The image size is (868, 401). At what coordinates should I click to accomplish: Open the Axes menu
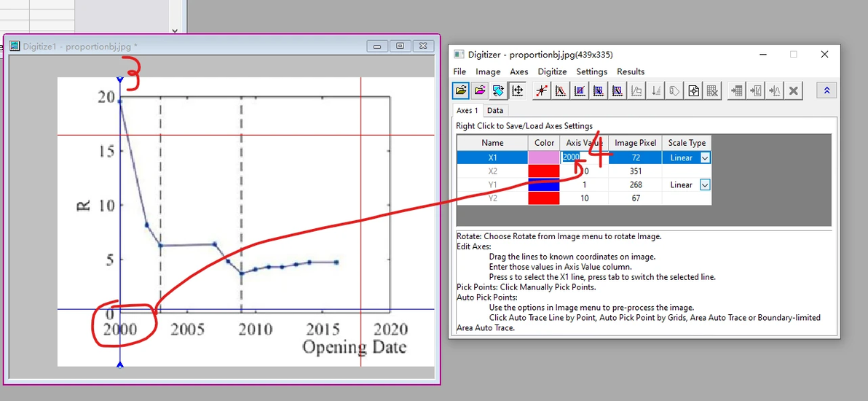(x=519, y=71)
